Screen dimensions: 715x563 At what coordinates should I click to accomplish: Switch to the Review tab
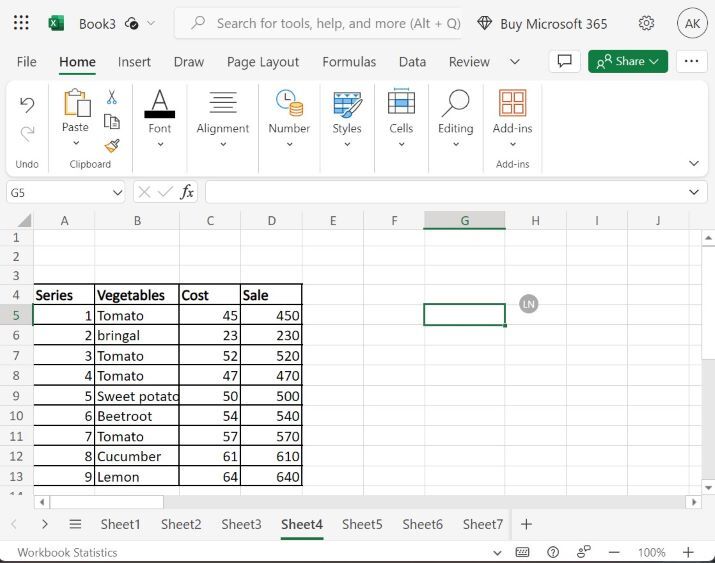(x=469, y=62)
